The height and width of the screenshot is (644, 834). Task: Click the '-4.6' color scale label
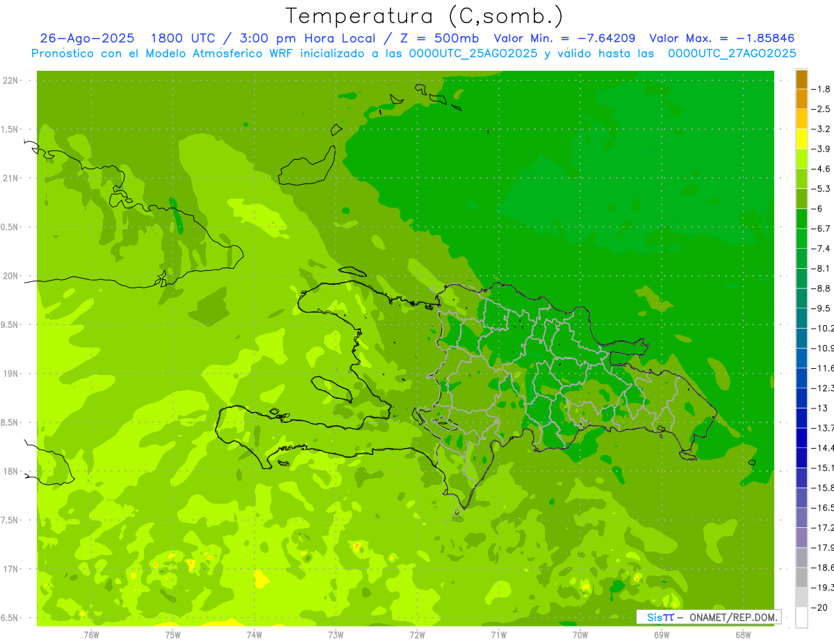tap(821, 169)
